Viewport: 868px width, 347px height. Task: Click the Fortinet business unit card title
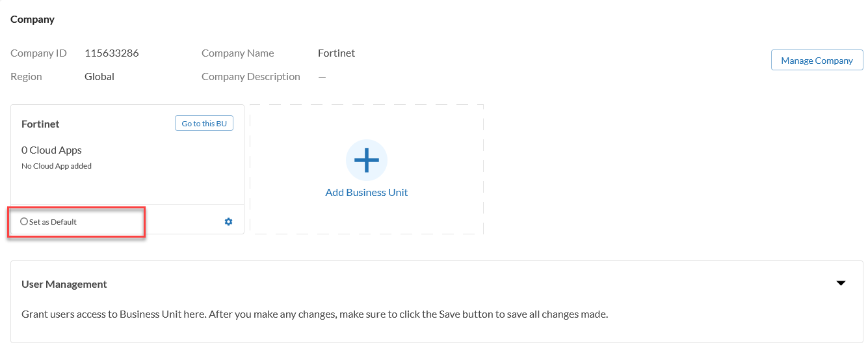pos(40,124)
